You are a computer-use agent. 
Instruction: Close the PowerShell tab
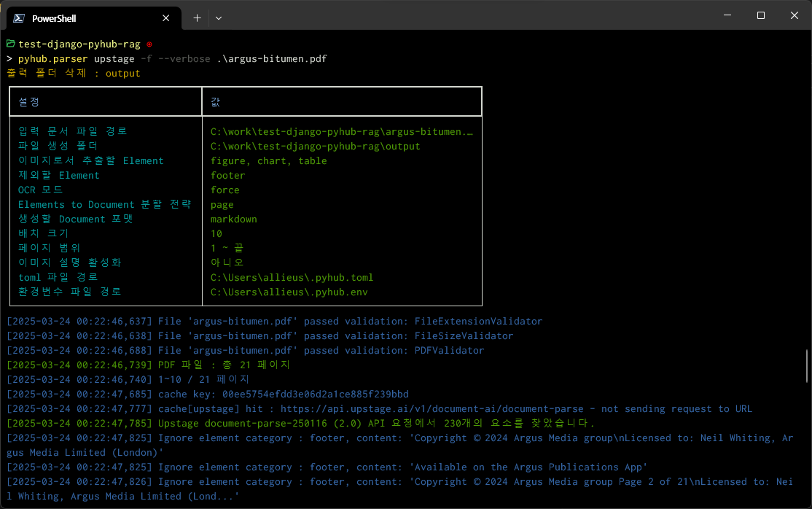[x=167, y=18]
